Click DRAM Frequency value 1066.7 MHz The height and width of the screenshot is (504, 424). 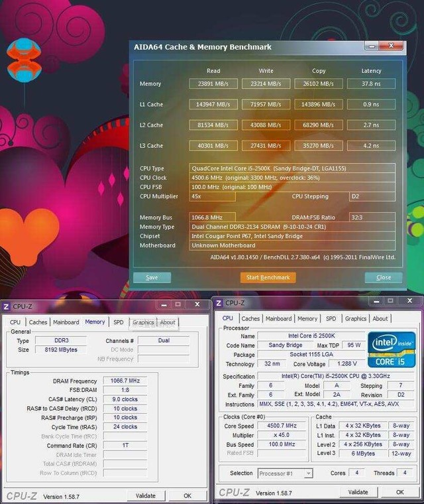(x=125, y=381)
